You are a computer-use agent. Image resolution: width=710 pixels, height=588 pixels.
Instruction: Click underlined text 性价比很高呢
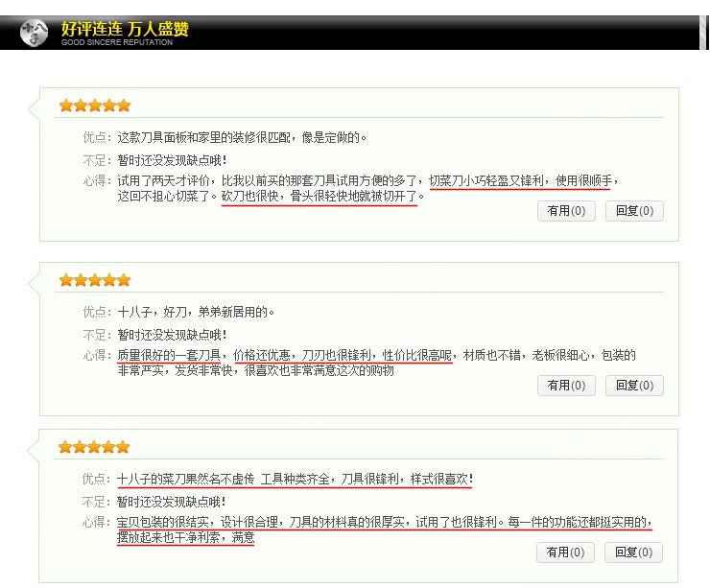[x=417, y=355]
